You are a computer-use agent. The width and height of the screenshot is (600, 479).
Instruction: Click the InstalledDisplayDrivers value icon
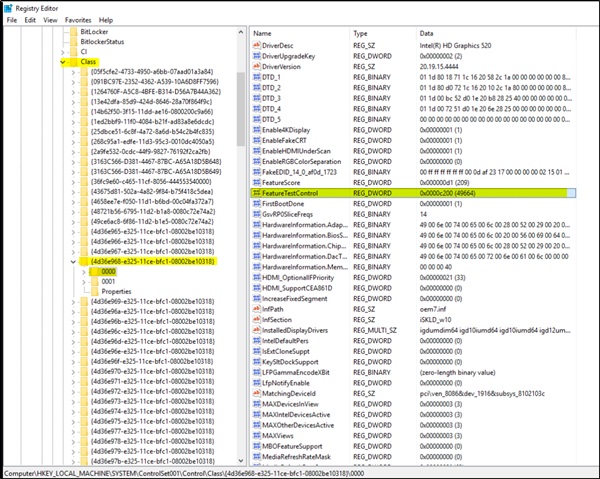(256, 330)
